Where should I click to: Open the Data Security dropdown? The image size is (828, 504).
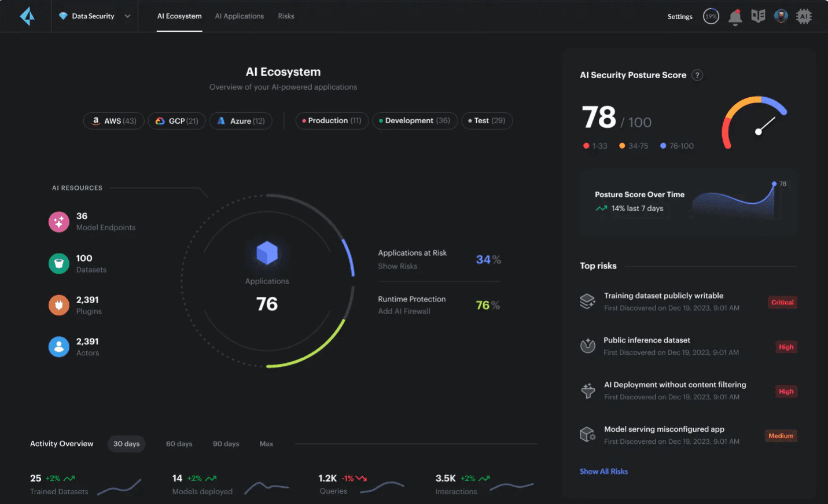click(94, 16)
